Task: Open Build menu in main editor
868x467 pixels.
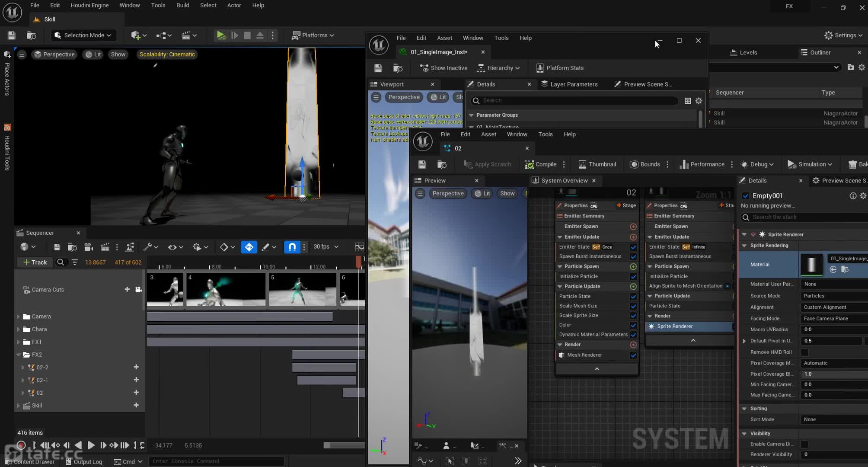Action: click(x=182, y=5)
